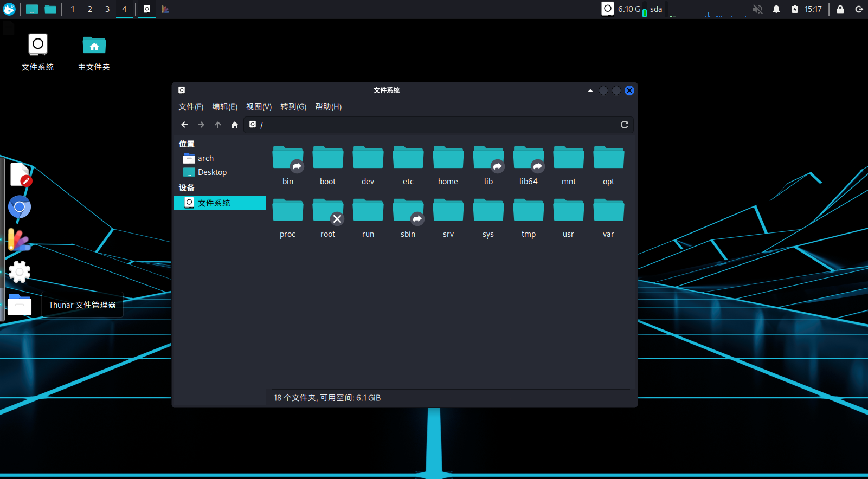Open 文件系统 desktop icon
The height and width of the screenshot is (479, 868).
click(x=38, y=52)
